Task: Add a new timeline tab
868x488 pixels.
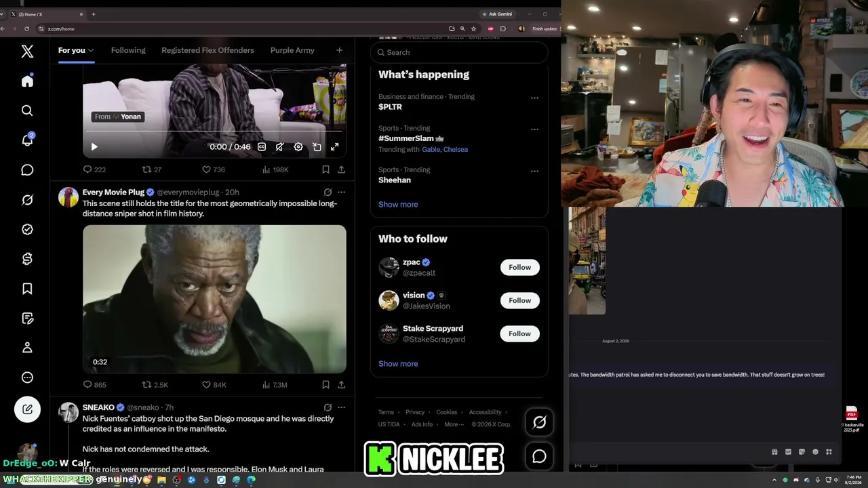Action: [339, 50]
